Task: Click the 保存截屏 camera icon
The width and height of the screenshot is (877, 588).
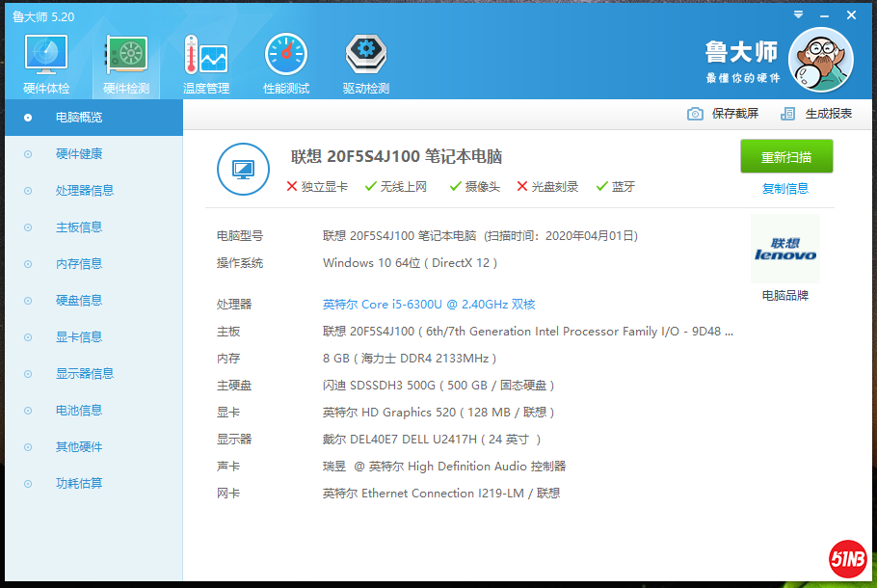Action: click(x=695, y=114)
